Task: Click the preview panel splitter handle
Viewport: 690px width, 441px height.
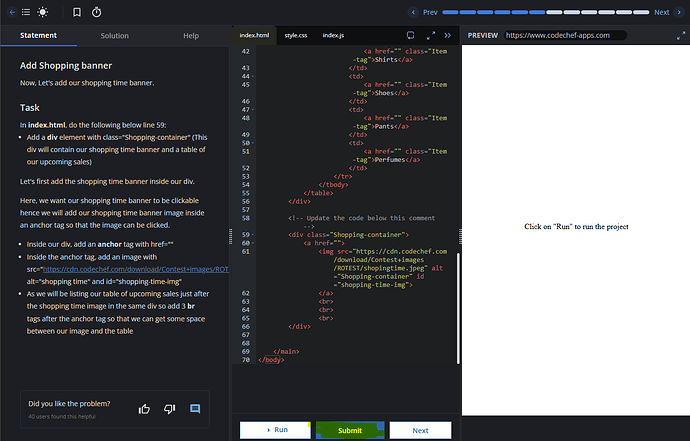Action: pyautogui.click(x=460, y=236)
